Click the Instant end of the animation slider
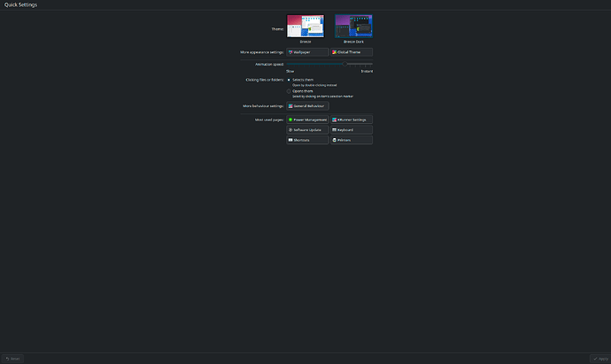 pos(371,64)
